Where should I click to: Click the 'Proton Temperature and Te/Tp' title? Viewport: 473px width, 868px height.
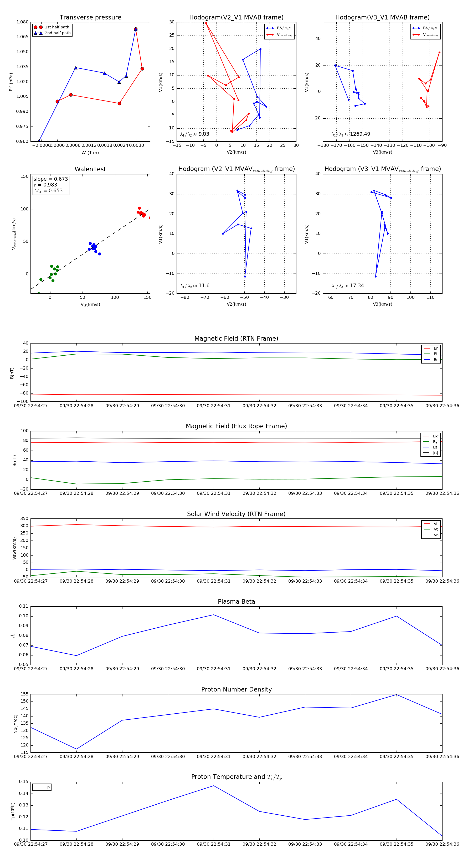point(236,777)
